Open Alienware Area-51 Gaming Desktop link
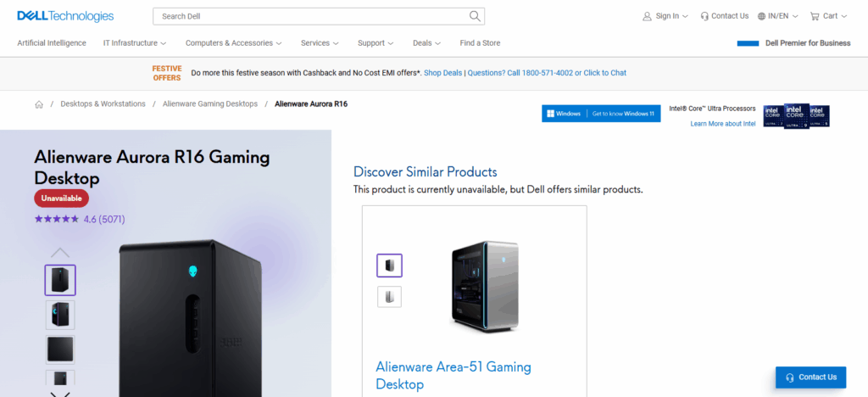Viewport: 868px width, 397px height. [453, 375]
